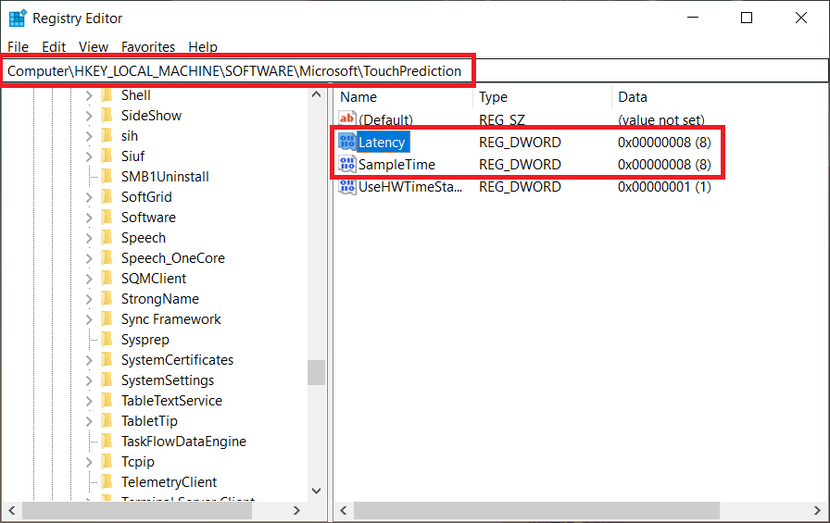
Task: Expand the Tcpip key chevron
Action: [x=89, y=462]
